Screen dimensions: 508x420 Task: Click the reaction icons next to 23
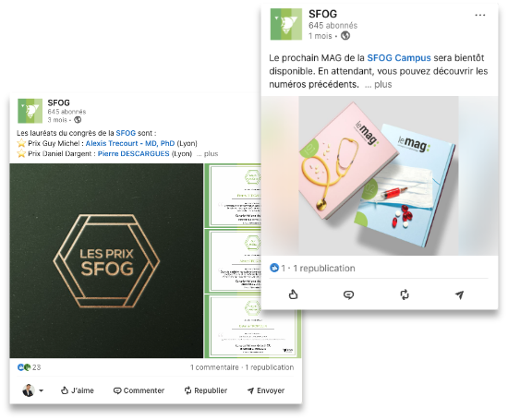(x=24, y=367)
